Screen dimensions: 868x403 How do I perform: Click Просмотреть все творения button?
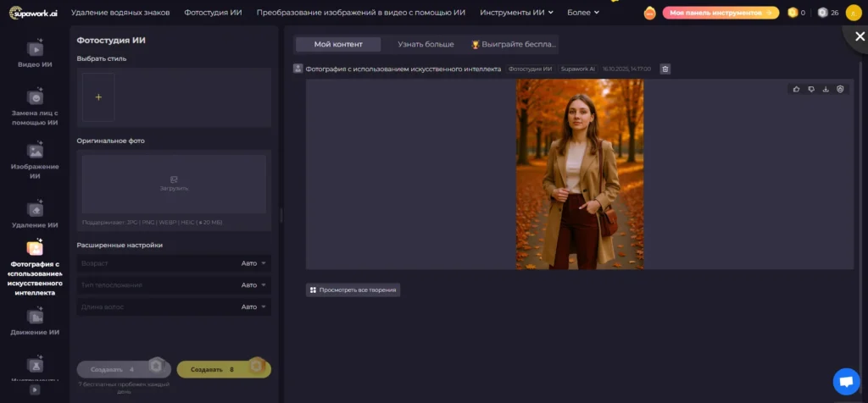353,290
